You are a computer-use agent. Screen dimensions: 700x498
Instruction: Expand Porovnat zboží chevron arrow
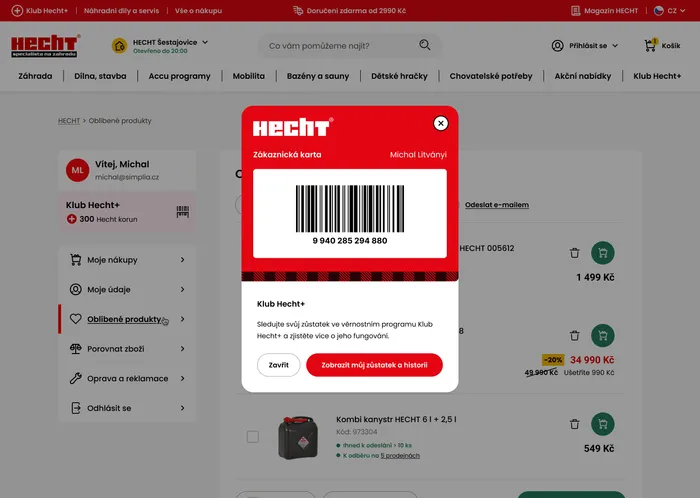183,349
